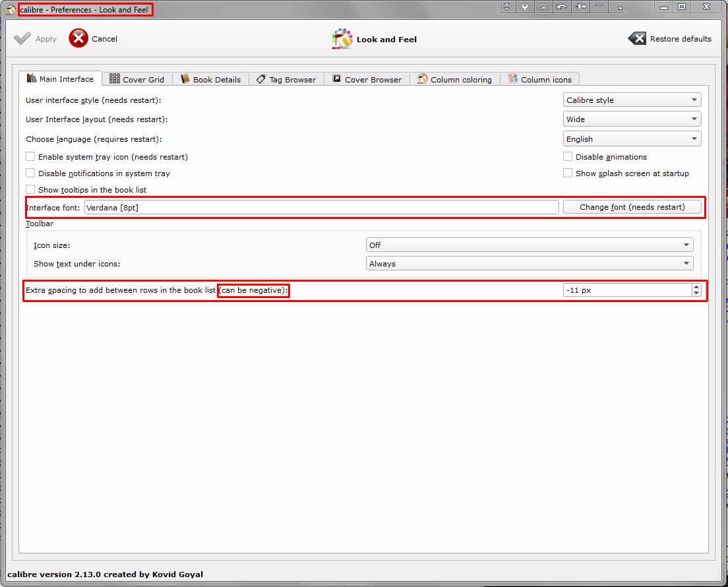Increase row spacing with up stepper arrow
The width and height of the screenshot is (728, 587).
696,287
